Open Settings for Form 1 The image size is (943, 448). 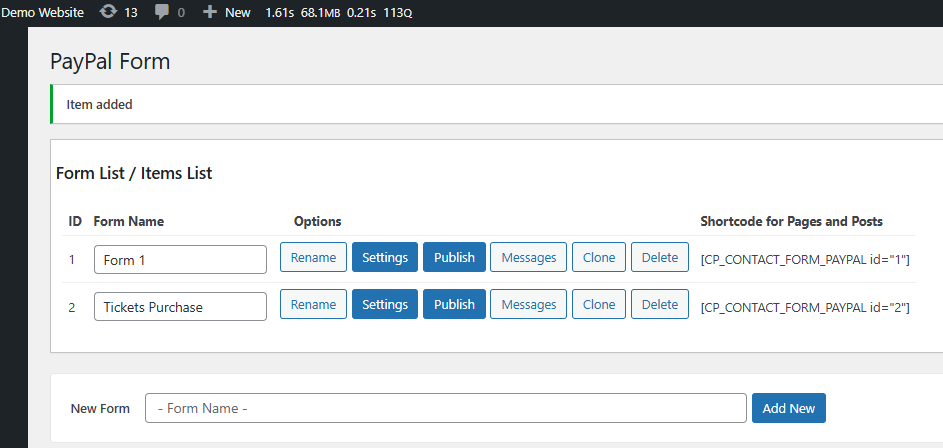click(x=385, y=257)
